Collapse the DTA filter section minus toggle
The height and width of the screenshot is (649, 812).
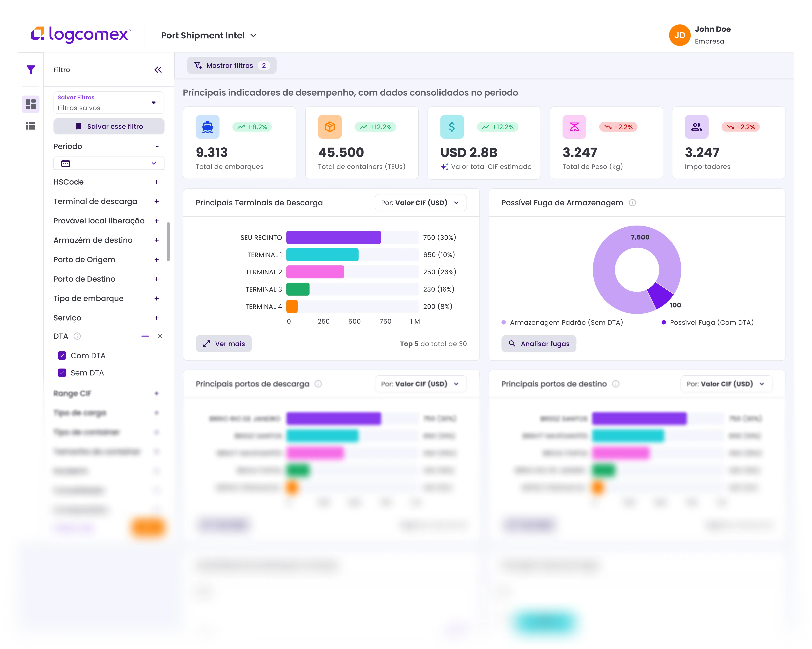(x=145, y=336)
